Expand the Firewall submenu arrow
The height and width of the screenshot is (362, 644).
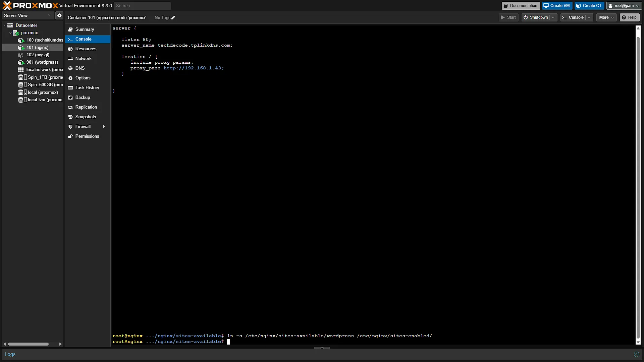104,126
